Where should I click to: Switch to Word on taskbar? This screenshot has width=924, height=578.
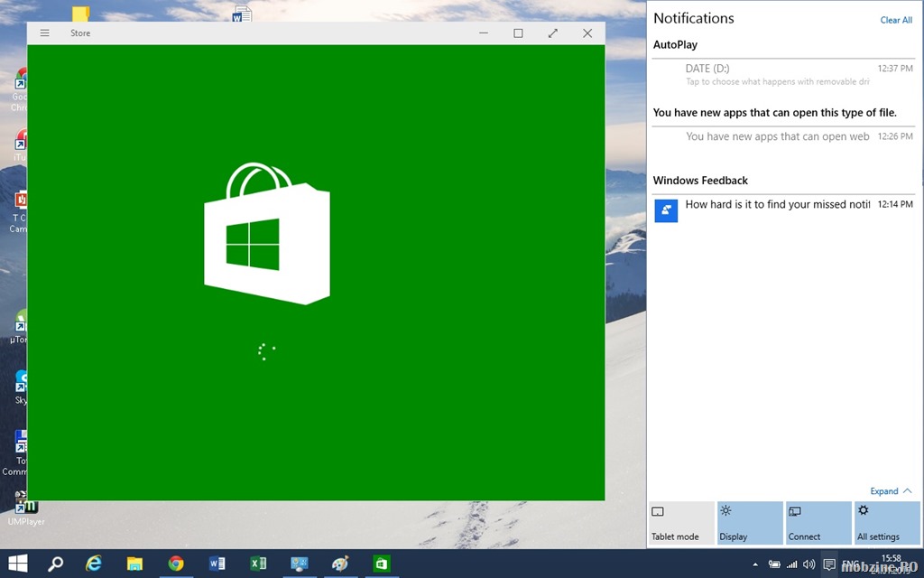(x=217, y=564)
